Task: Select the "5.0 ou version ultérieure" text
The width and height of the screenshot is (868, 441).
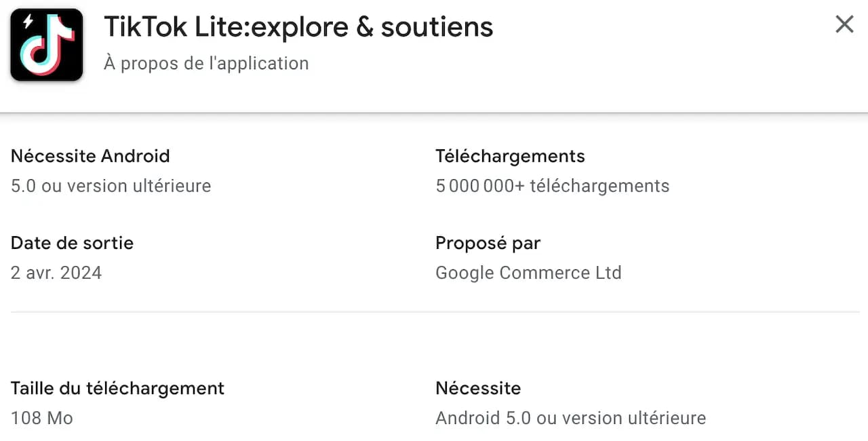Action: 111,185
